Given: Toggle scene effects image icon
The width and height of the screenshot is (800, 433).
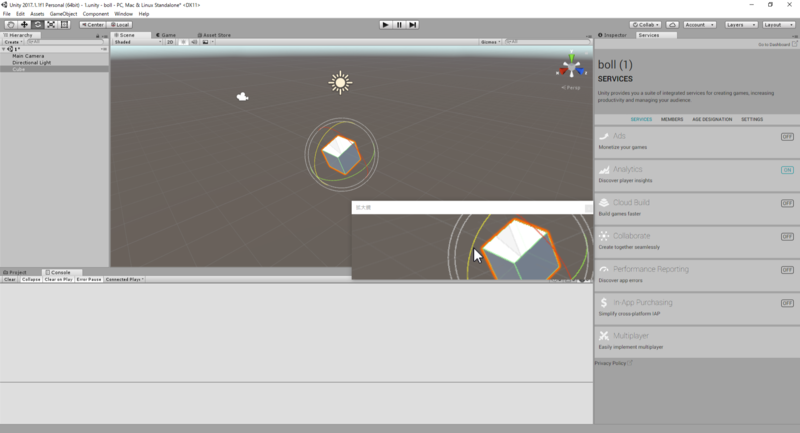Looking at the screenshot, I should [x=205, y=42].
